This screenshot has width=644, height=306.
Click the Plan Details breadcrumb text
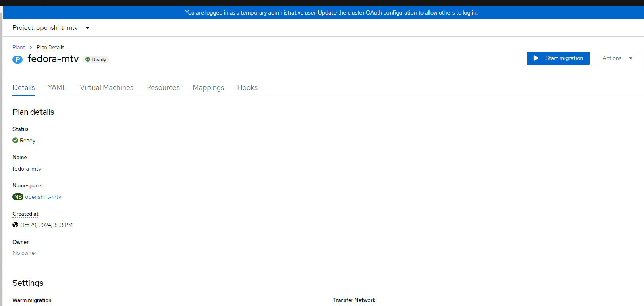[50, 47]
